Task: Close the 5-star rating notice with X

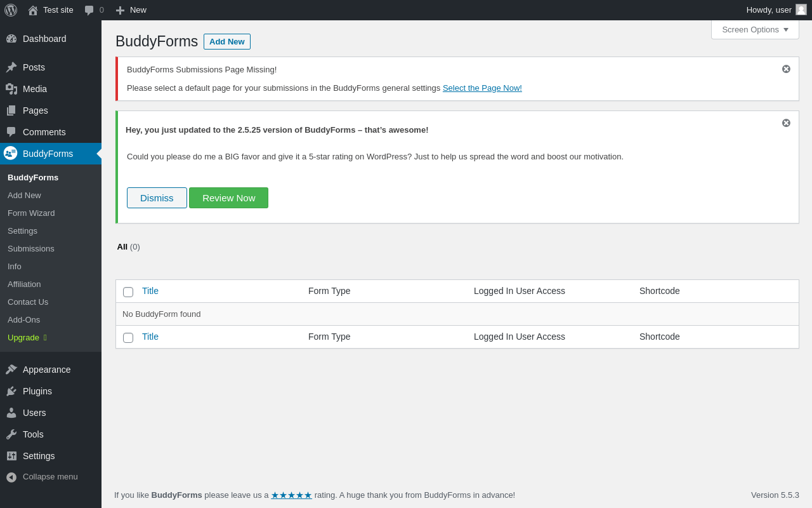Action: (x=786, y=123)
